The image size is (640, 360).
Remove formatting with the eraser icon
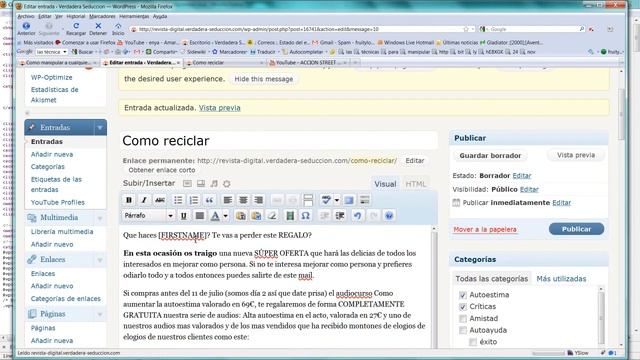point(272,216)
